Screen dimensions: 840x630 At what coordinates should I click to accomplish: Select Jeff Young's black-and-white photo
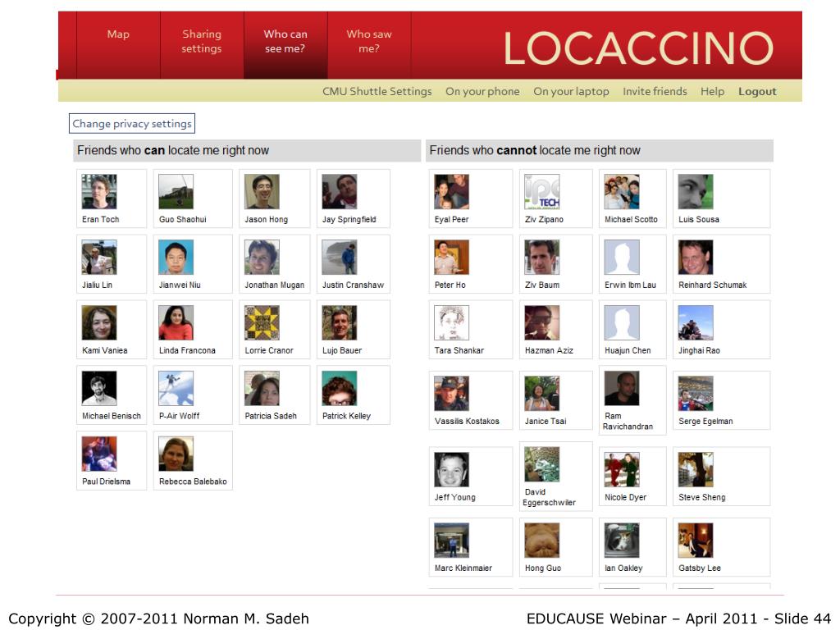(452, 469)
